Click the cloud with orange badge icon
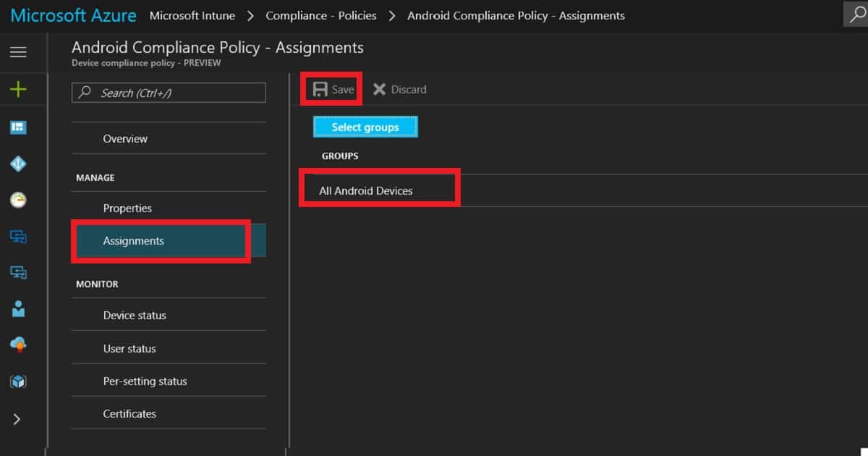The height and width of the screenshot is (456, 868). 18,345
